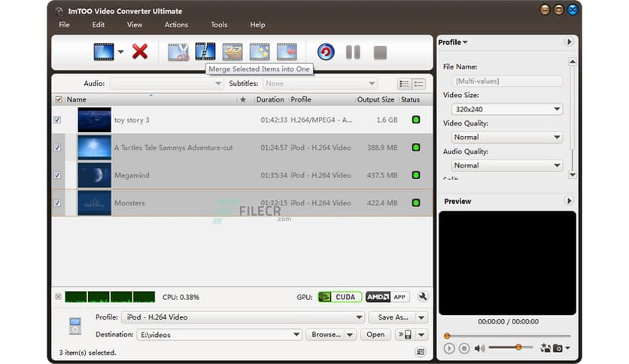Expand the Profile panel arrow
The width and height of the screenshot is (629, 364).
pyautogui.click(x=569, y=41)
